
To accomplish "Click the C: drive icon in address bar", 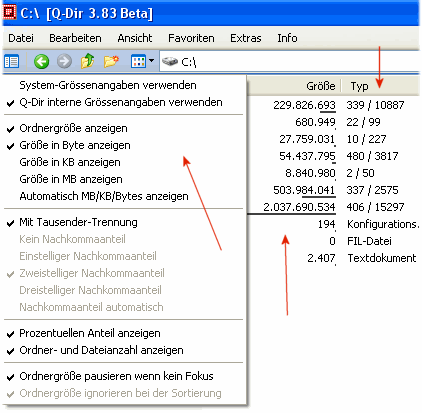I will click(x=170, y=61).
